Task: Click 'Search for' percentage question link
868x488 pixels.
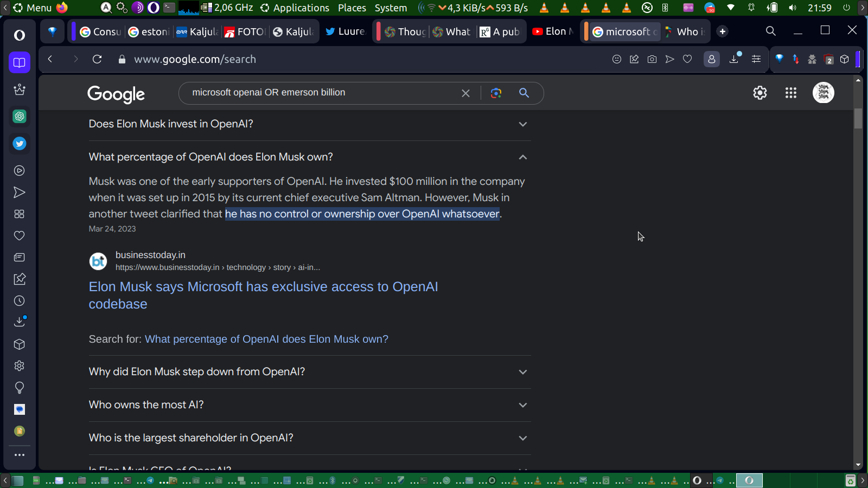Action: click(x=266, y=339)
